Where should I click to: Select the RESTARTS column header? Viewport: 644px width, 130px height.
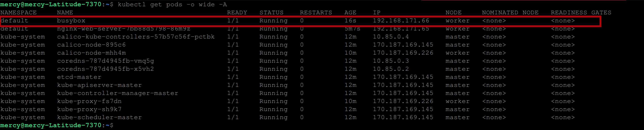(x=316, y=13)
